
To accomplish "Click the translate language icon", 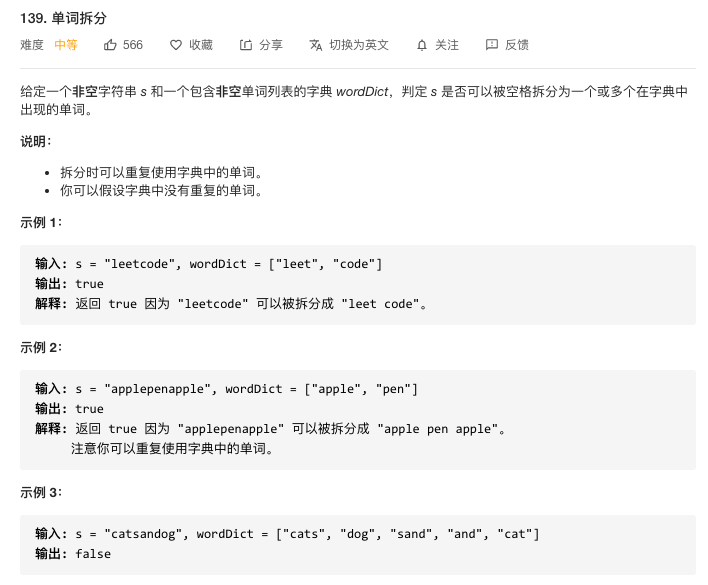I will tap(316, 45).
